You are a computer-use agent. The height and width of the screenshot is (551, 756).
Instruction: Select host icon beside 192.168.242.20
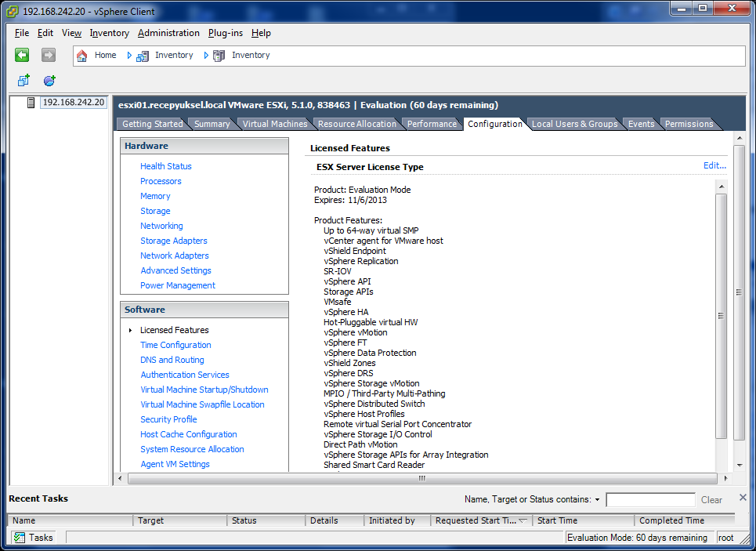tap(31, 103)
